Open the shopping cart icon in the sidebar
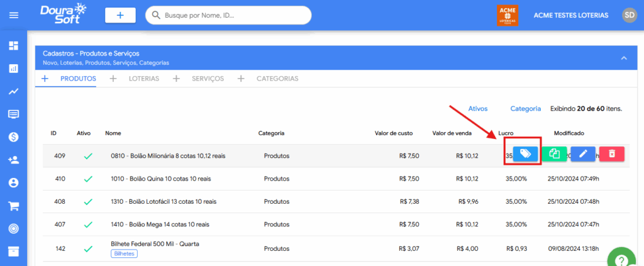 13,206
